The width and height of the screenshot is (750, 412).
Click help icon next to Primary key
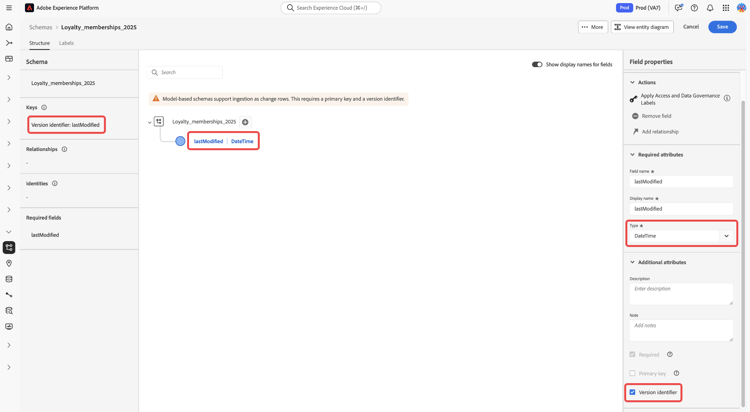[x=676, y=373]
